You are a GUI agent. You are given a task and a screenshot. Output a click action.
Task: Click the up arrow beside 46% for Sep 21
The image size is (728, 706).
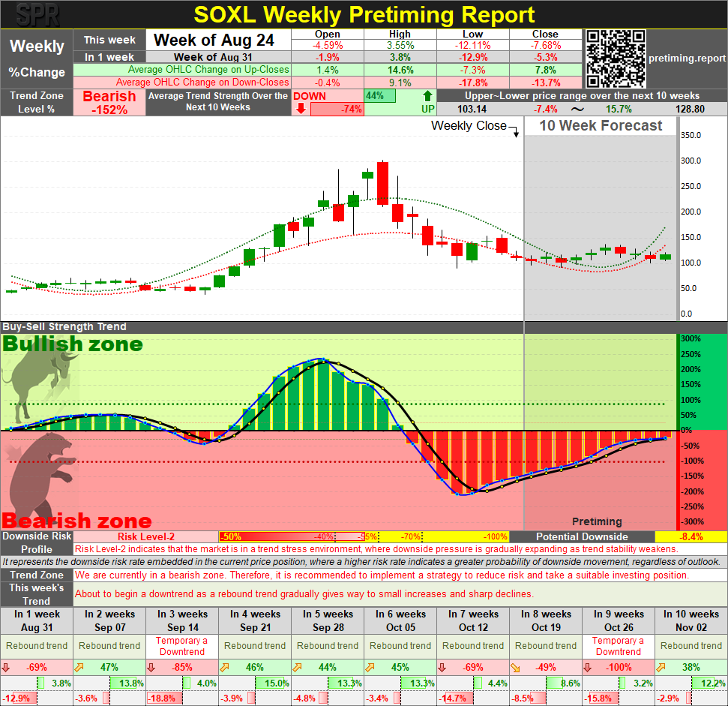[x=224, y=668]
